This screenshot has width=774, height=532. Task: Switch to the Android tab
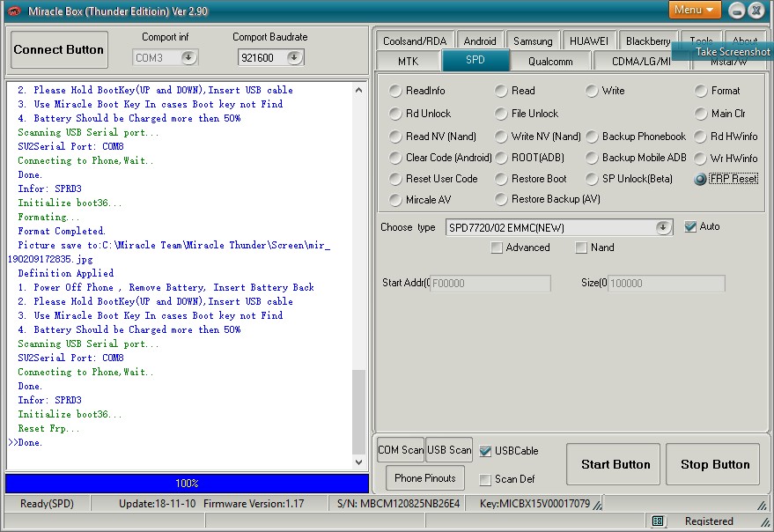(480, 41)
